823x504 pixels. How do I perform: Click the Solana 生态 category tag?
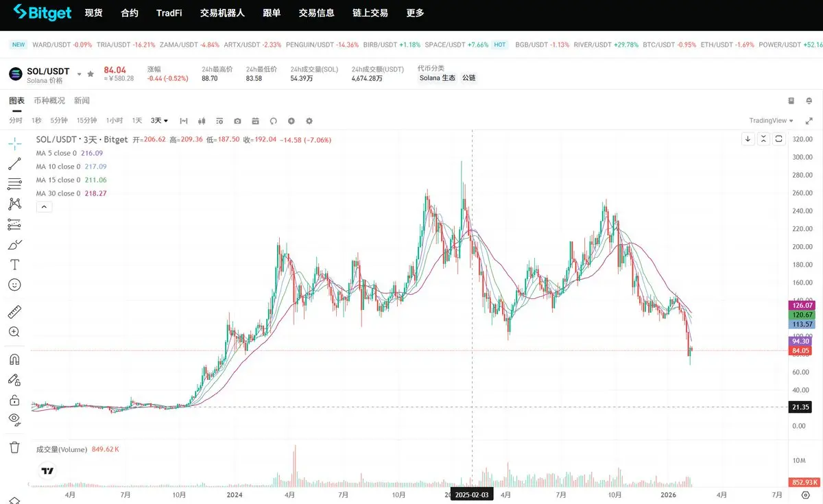pyautogui.click(x=438, y=78)
